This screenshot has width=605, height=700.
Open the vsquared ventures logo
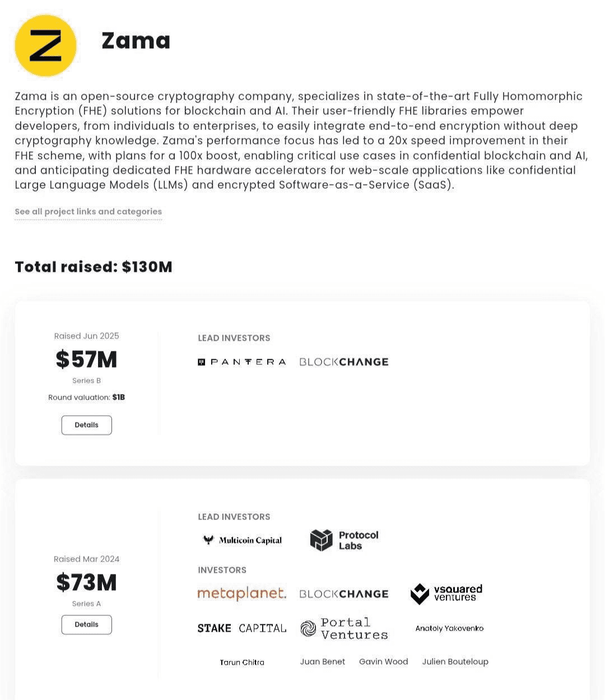(446, 594)
